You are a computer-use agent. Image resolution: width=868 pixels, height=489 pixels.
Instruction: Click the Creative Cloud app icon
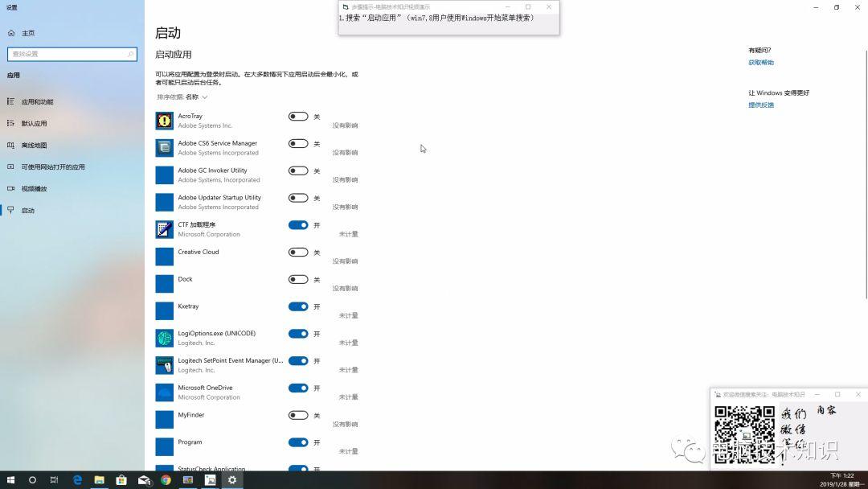coord(165,256)
